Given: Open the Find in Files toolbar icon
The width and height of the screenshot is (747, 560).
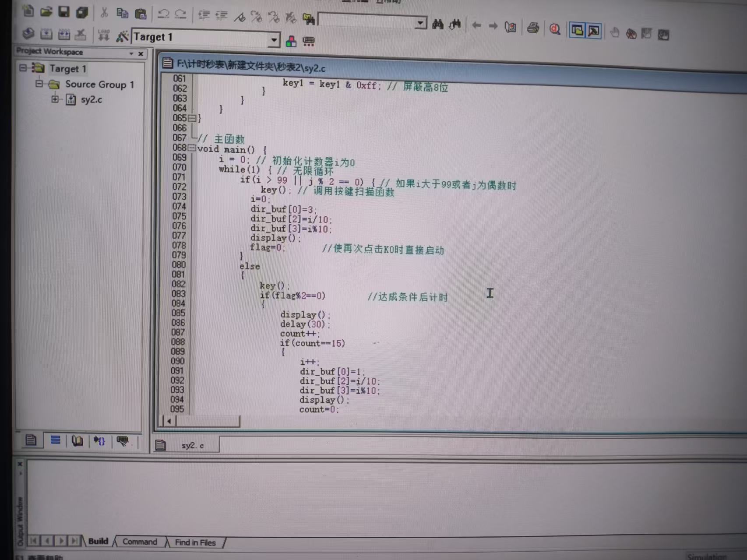Looking at the screenshot, I should (309, 19).
